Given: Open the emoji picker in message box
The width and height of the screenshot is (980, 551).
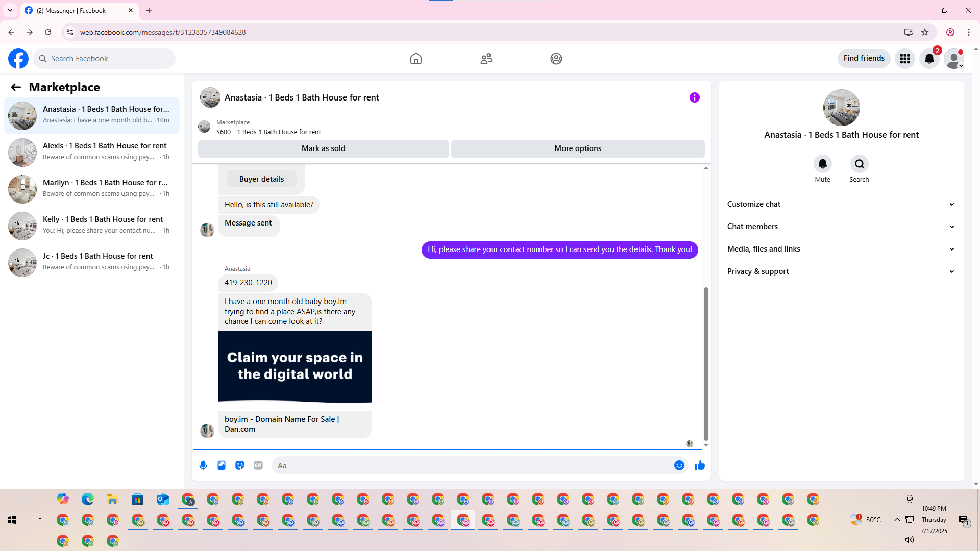Looking at the screenshot, I should tap(679, 465).
